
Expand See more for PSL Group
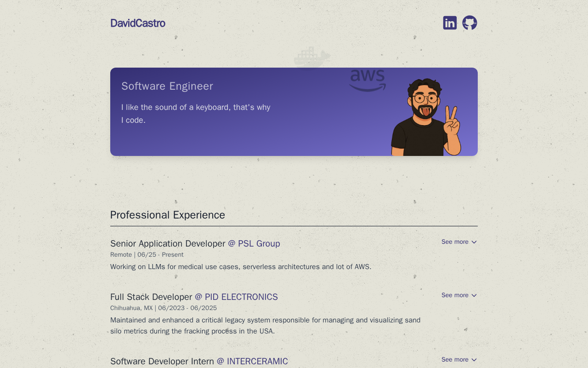click(459, 242)
